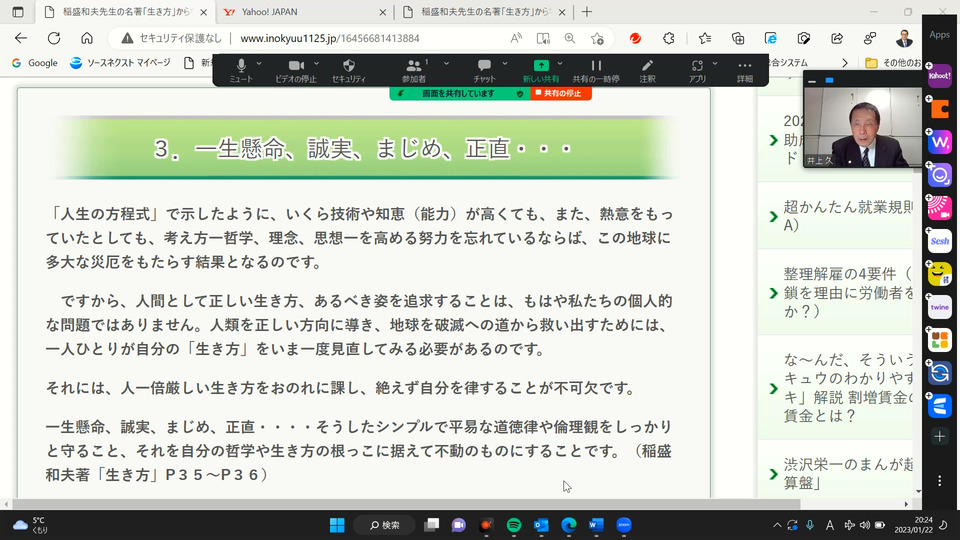Click the not-secure warning icon
The image size is (960, 540).
[127, 38]
